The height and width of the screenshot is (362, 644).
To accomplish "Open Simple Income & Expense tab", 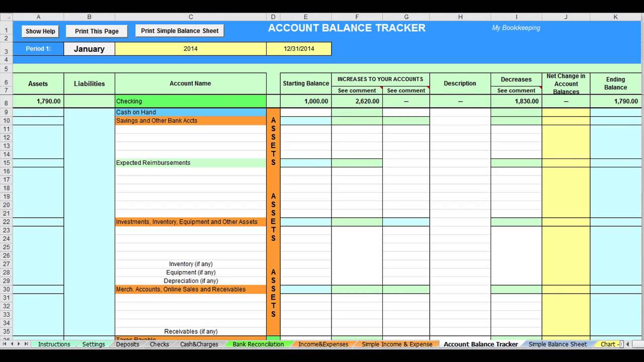I will (397, 344).
